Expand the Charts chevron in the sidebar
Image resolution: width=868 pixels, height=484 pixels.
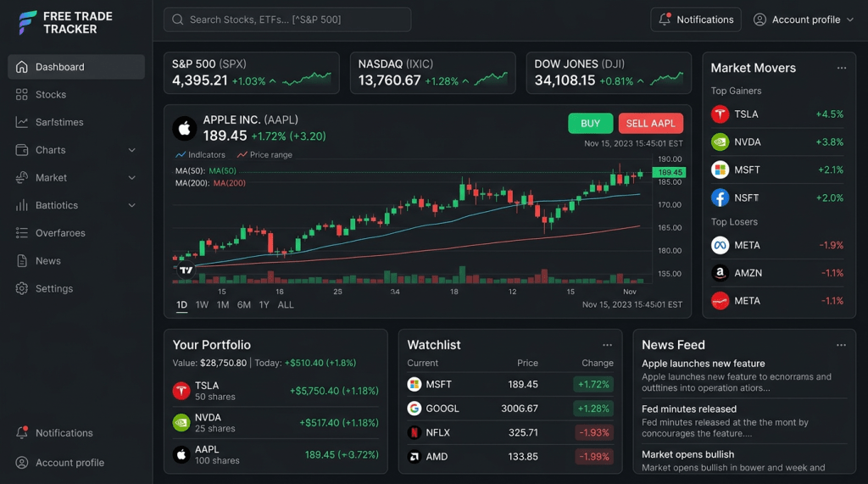click(131, 150)
